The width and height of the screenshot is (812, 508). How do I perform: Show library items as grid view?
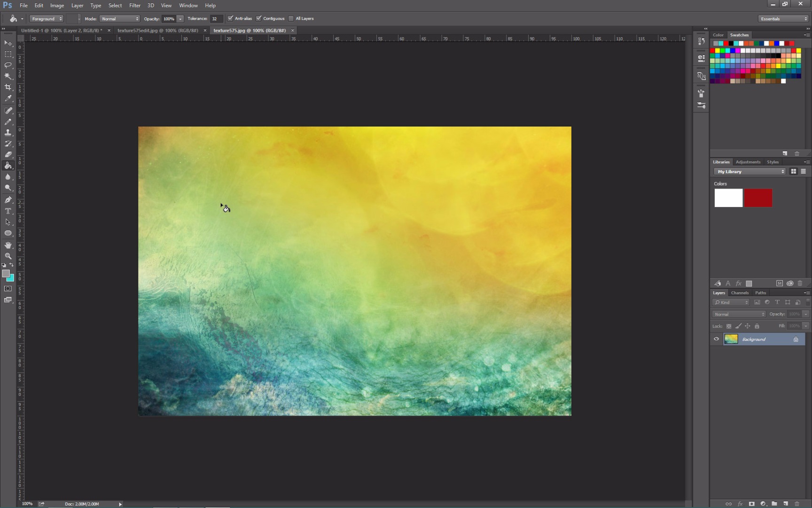(794, 172)
